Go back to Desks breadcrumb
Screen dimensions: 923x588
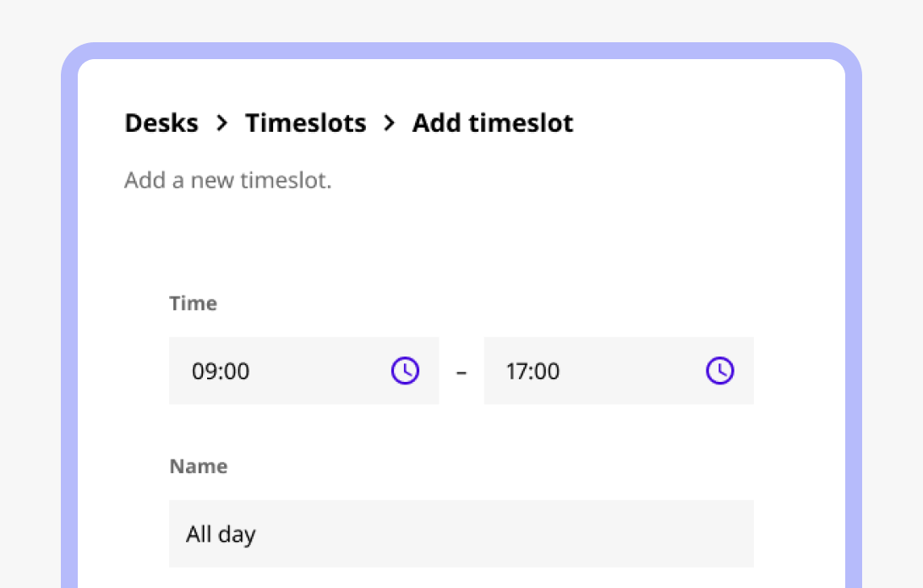161,123
